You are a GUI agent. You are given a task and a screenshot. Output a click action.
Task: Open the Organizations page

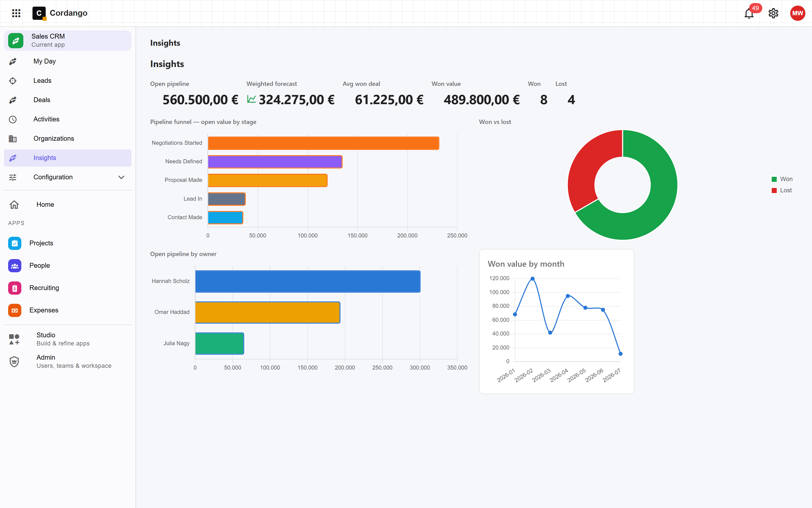(x=67, y=139)
